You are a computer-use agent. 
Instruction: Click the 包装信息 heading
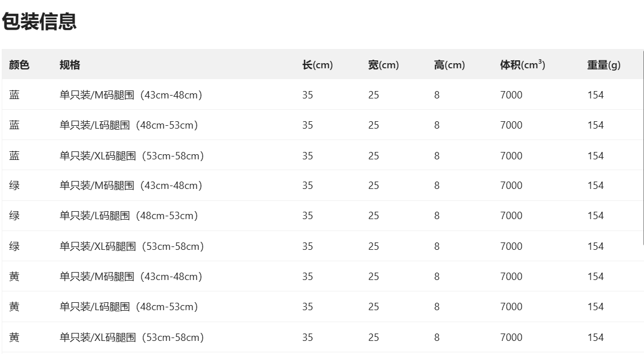[x=39, y=22]
